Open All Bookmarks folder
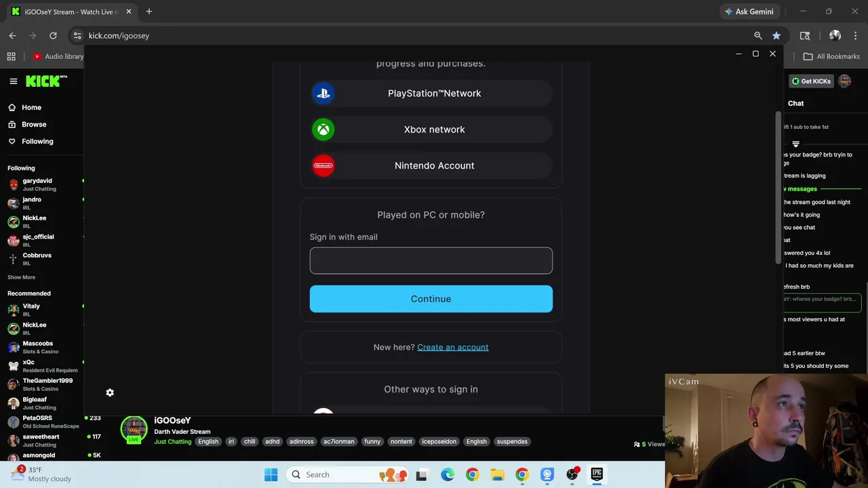 point(831,56)
